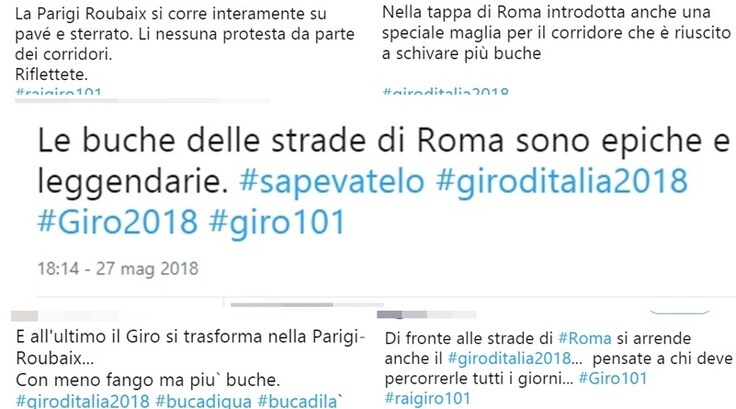This screenshot has height=409, width=736.
Task: Open #giroditalia2018 hashtag in the 'si arrende' tweet
Action: 509,359
